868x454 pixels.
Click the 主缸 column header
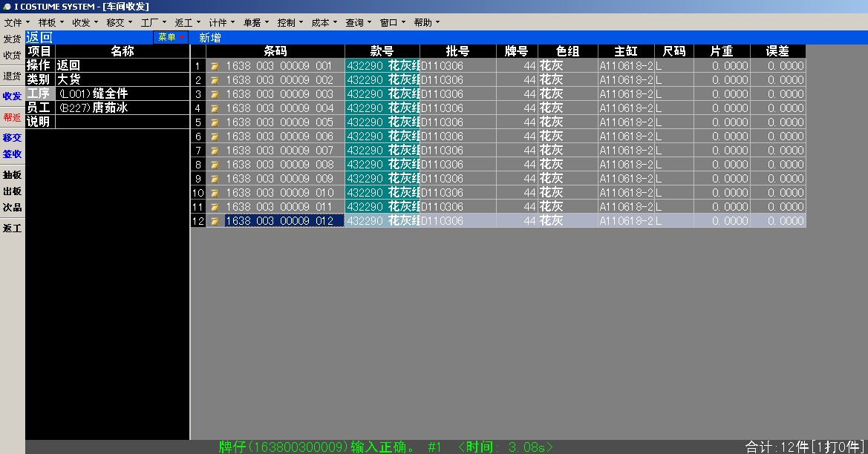[626, 51]
